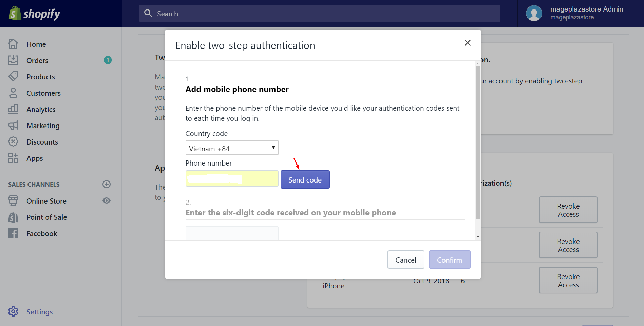Add a sales channel with plus icon
Screen dimensions: 644x326
click(107, 184)
